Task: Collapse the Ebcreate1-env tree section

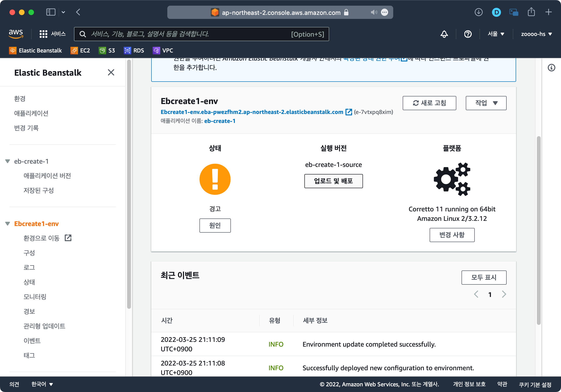Action: point(8,223)
